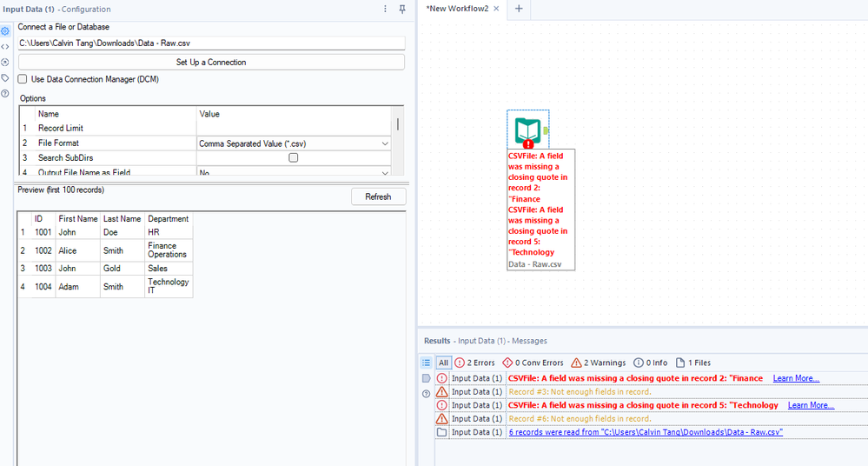
Task: Show messages list view icon in Results
Action: click(426, 363)
